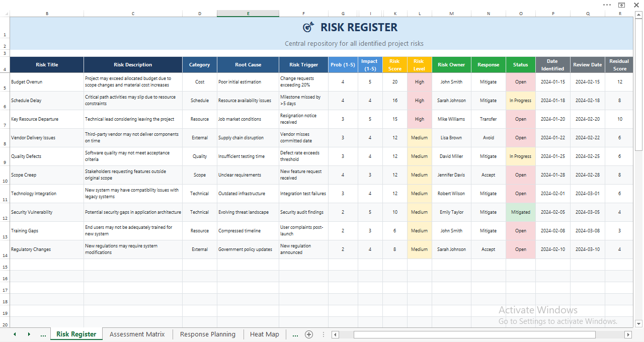Select column E header

(x=248, y=14)
